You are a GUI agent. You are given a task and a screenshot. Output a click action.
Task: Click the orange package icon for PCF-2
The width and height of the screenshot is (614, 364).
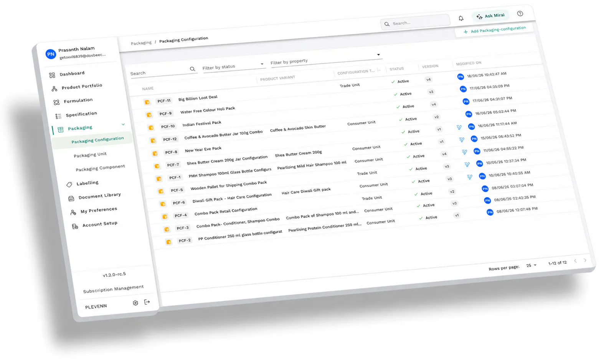(x=168, y=242)
